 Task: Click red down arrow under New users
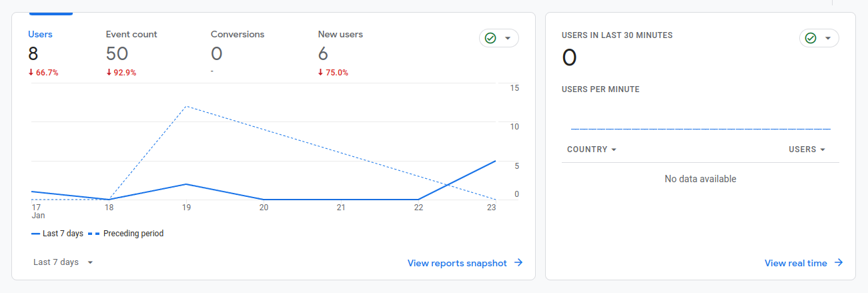pyautogui.click(x=321, y=73)
